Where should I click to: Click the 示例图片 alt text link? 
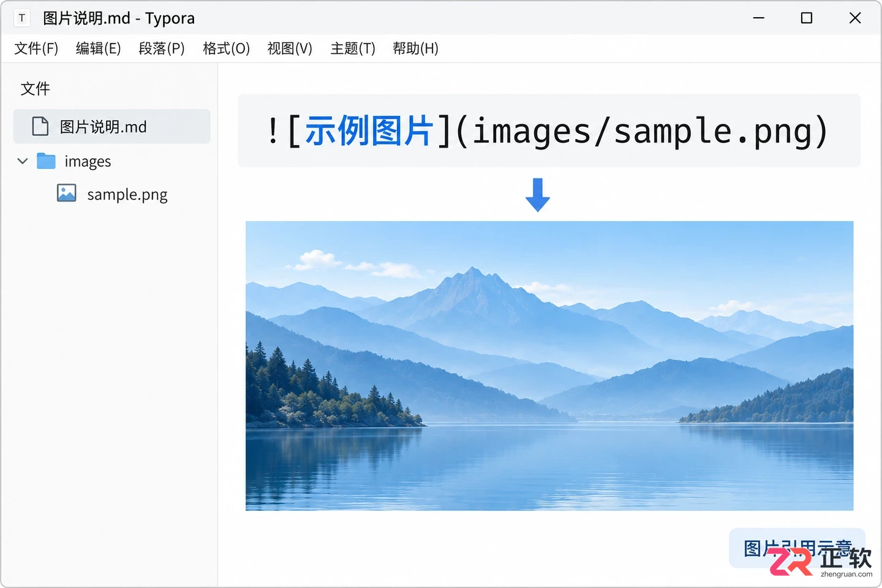click(x=369, y=131)
